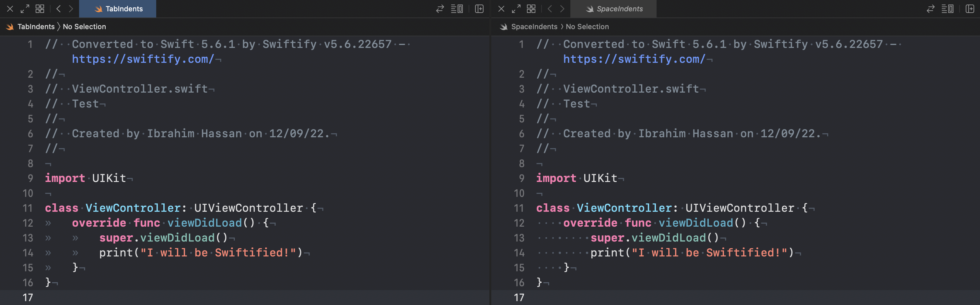Expand left editor to full focus

[25, 9]
